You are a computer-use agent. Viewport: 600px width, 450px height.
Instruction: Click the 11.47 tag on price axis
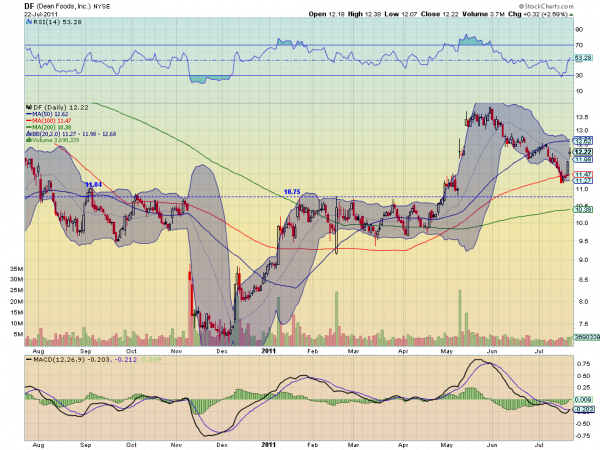[x=583, y=174]
